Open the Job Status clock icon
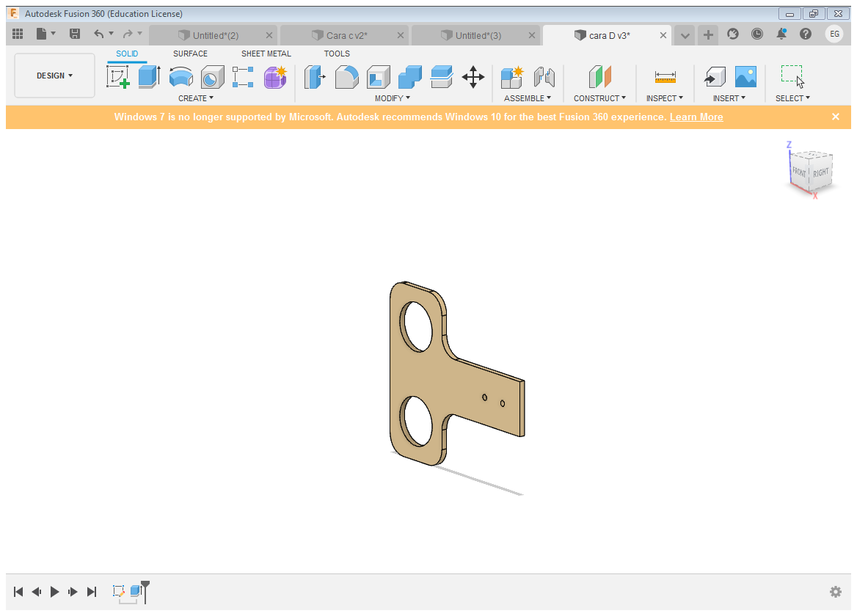Viewport: 857px width, 616px height. coord(757,34)
